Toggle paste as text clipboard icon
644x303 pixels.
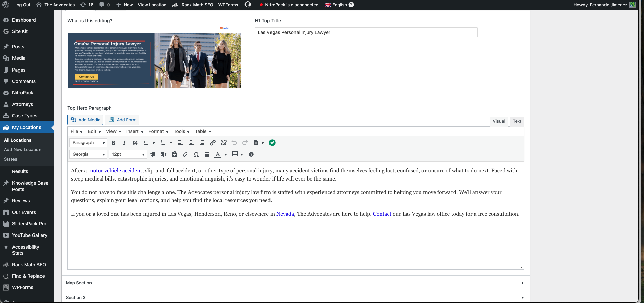tap(175, 155)
